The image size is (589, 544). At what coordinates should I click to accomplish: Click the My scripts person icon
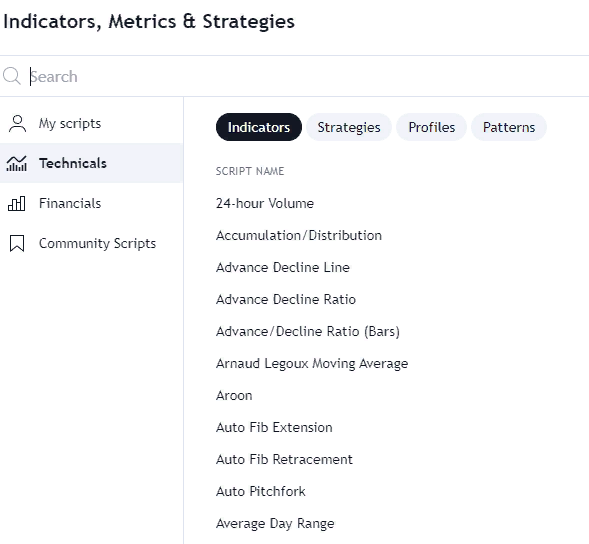tap(17, 124)
